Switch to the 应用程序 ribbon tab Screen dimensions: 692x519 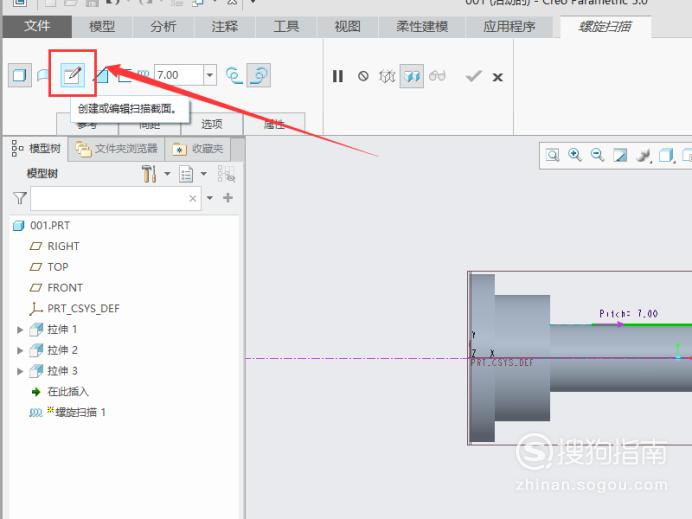(509, 26)
